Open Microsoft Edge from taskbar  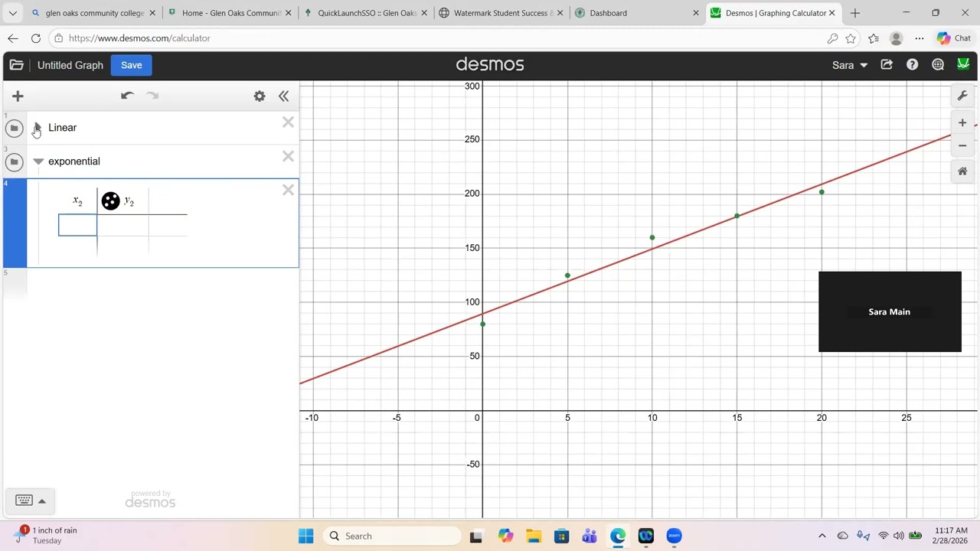tap(618, 536)
